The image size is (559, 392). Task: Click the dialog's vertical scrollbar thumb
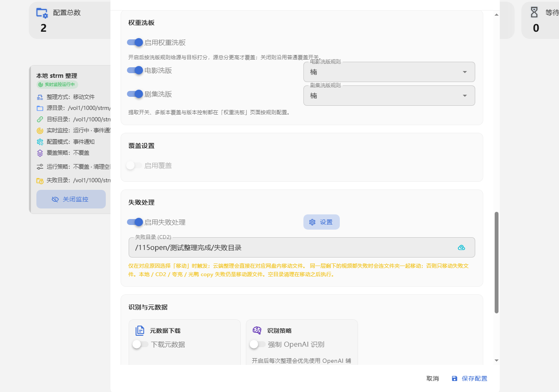(496, 263)
